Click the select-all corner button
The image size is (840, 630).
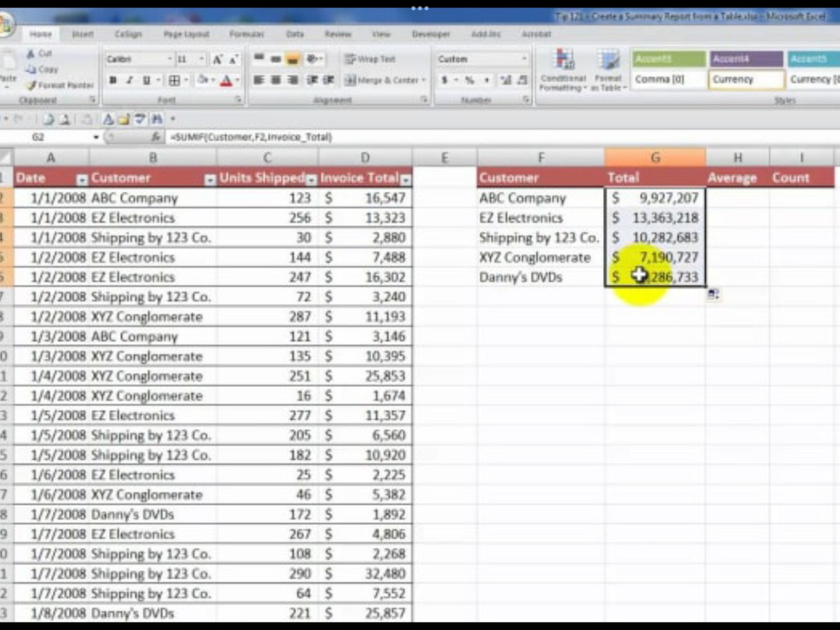click(7, 158)
